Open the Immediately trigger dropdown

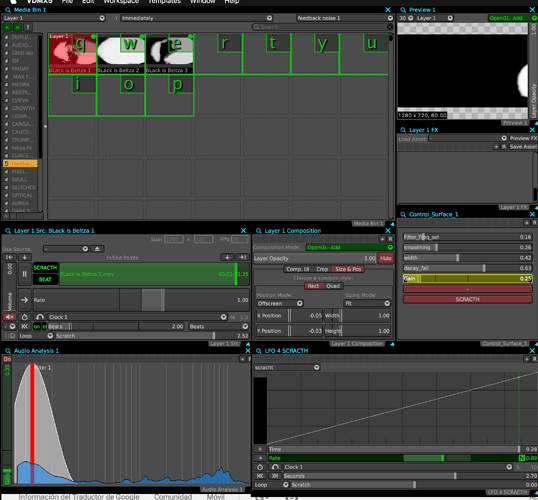tap(197, 18)
